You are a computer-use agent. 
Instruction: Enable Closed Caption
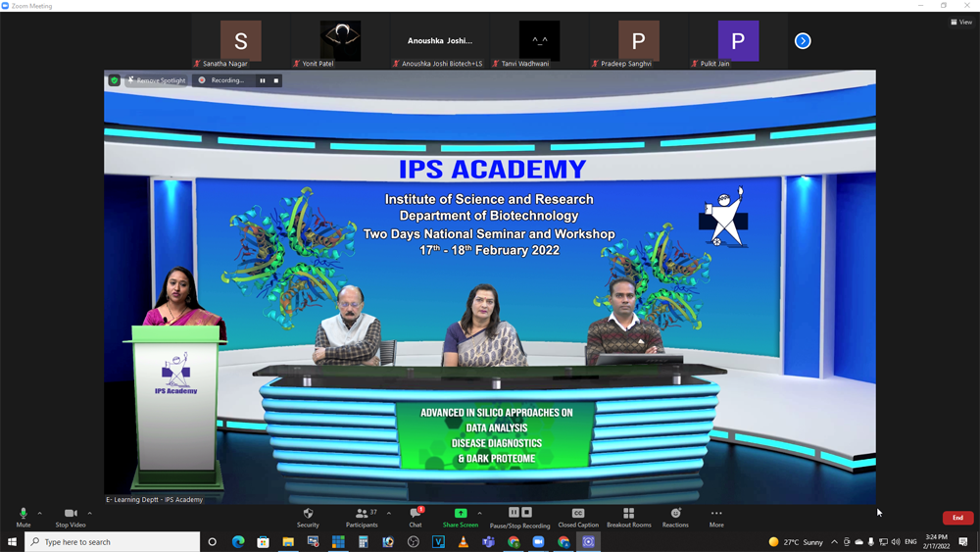point(578,517)
